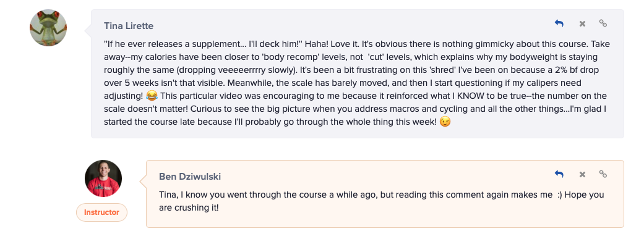Screen dimensions: 644x239
Task: Open the Ben Dziwulski author name
Action: (190, 177)
